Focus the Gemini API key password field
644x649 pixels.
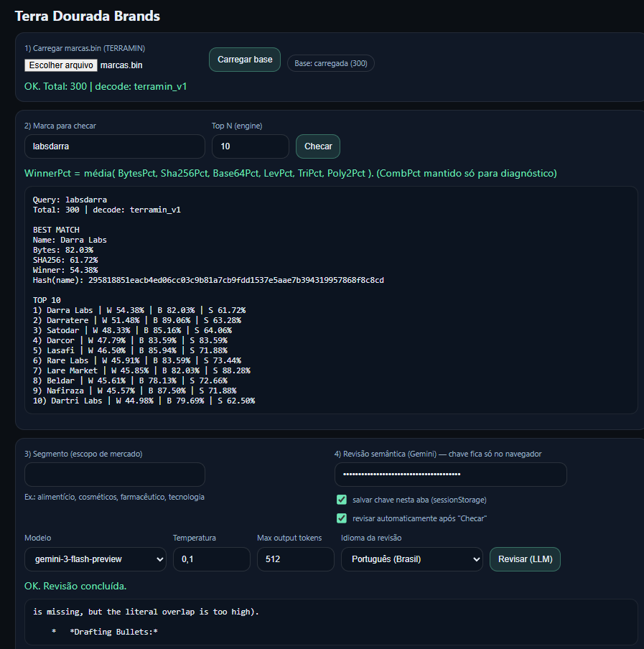pos(450,475)
